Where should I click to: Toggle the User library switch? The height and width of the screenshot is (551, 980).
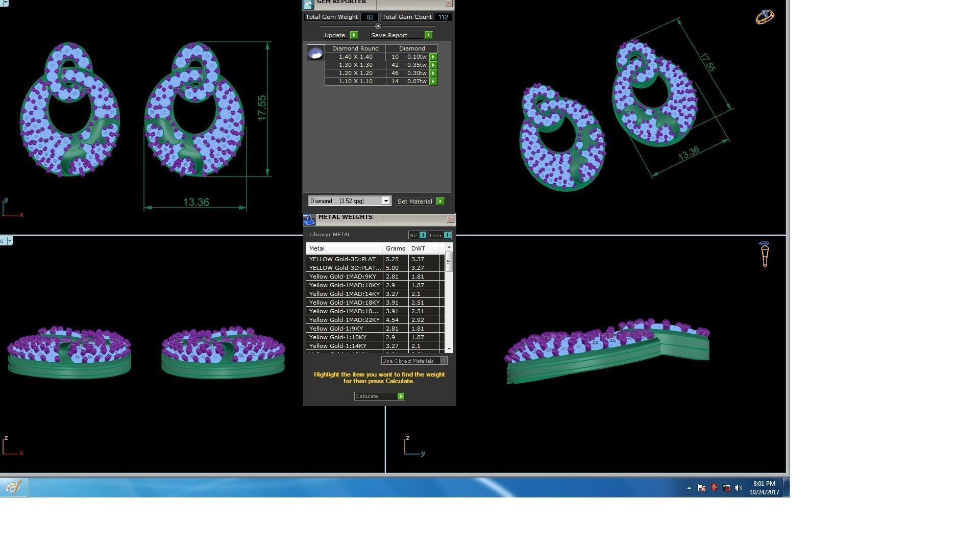pos(447,235)
